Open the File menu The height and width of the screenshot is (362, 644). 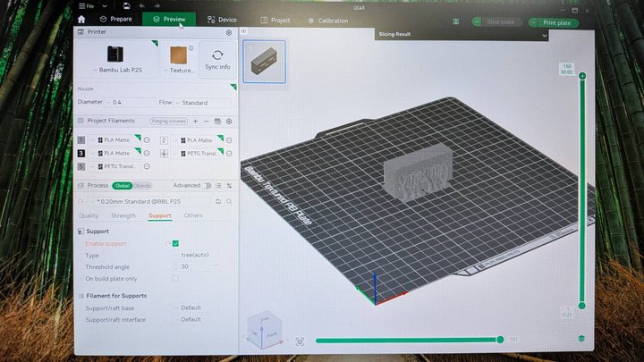pyautogui.click(x=87, y=6)
